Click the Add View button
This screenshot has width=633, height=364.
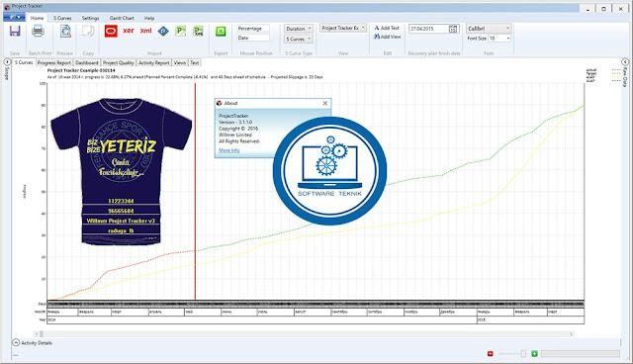(x=387, y=37)
